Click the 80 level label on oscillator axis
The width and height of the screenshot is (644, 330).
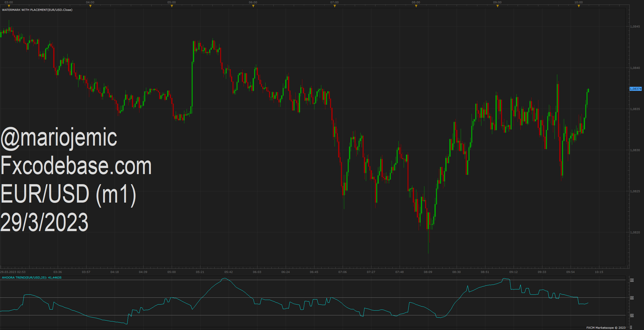pyautogui.click(x=632, y=280)
